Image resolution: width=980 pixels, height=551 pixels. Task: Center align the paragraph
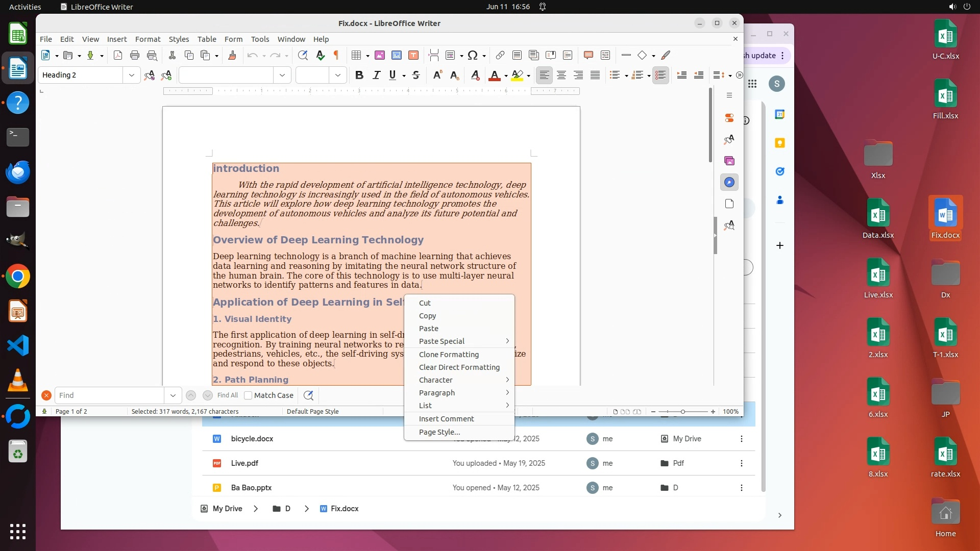(561, 75)
